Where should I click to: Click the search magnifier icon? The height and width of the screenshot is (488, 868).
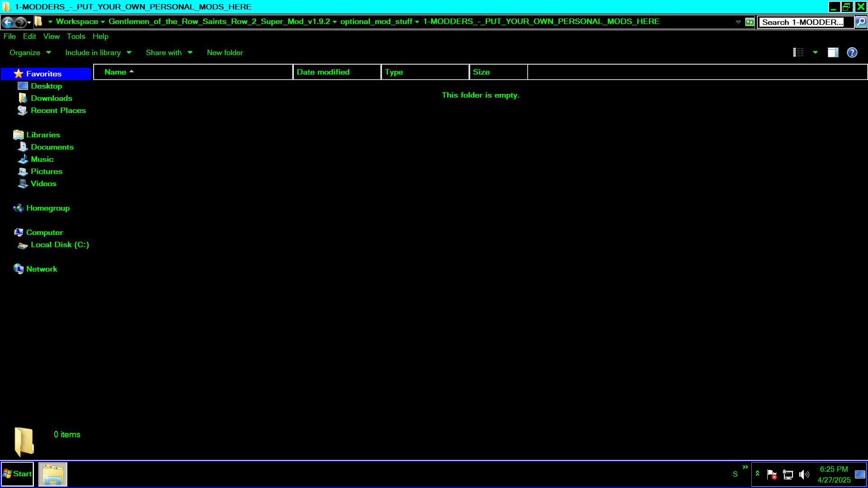(861, 22)
